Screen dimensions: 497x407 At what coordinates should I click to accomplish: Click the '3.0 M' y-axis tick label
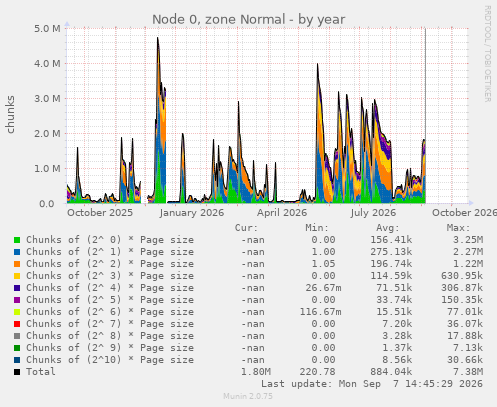tap(47, 99)
